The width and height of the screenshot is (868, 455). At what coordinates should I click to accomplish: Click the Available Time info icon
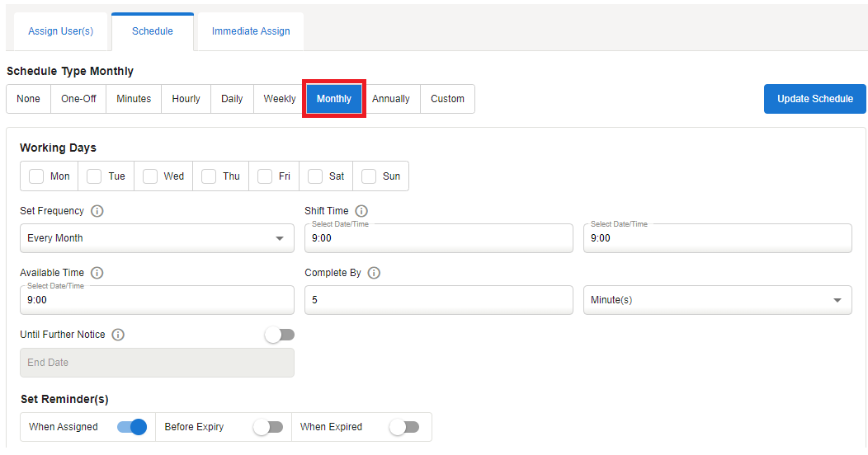tap(97, 273)
